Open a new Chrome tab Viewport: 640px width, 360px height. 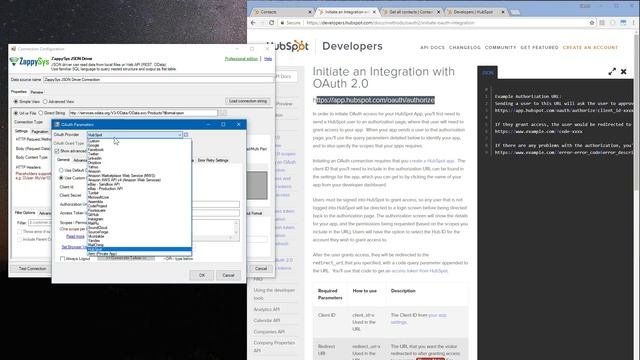[x=516, y=12]
